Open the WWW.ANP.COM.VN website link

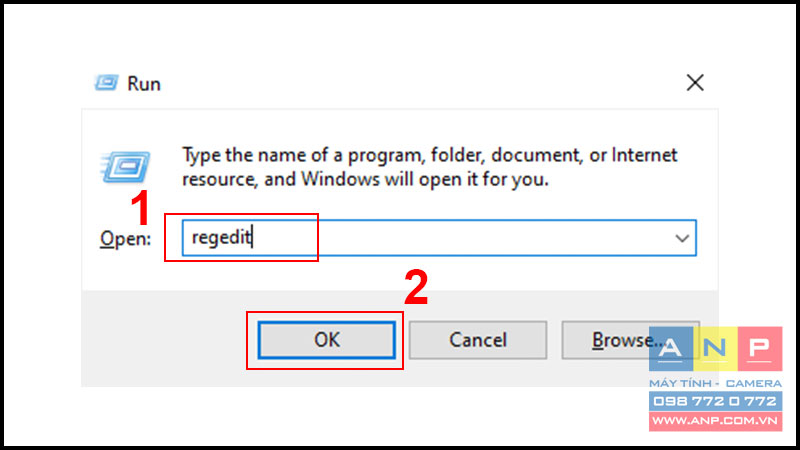pyautogui.click(x=715, y=421)
